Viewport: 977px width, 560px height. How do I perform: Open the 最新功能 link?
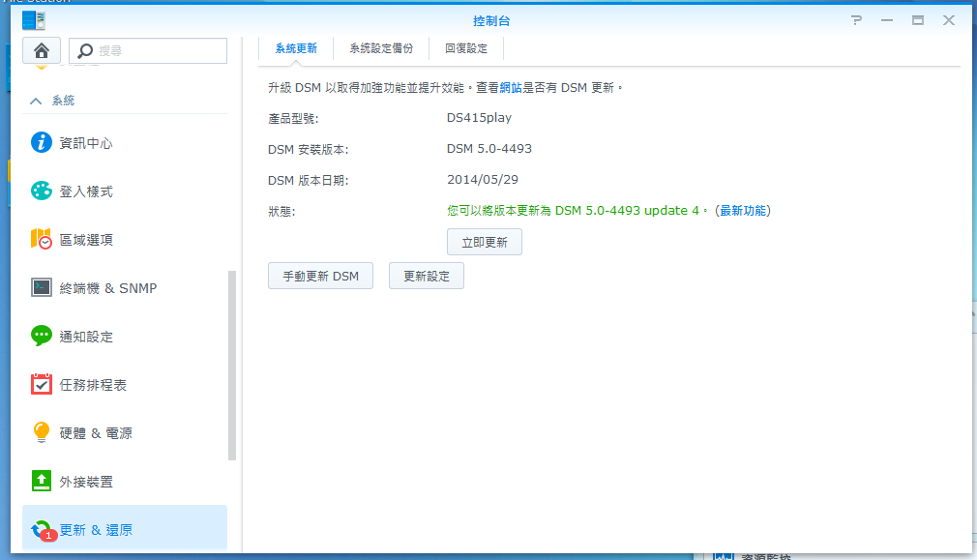coord(743,211)
